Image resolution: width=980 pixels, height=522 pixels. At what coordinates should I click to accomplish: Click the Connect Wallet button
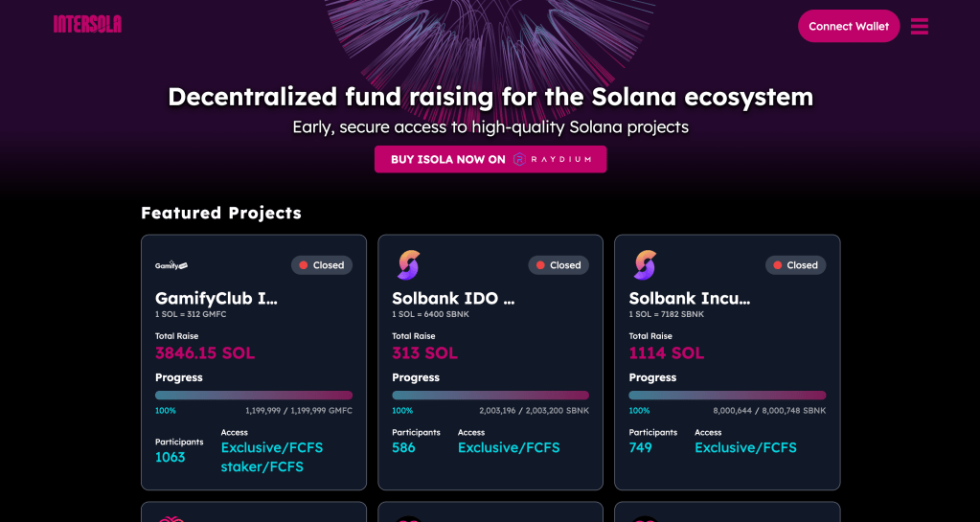[x=848, y=26]
